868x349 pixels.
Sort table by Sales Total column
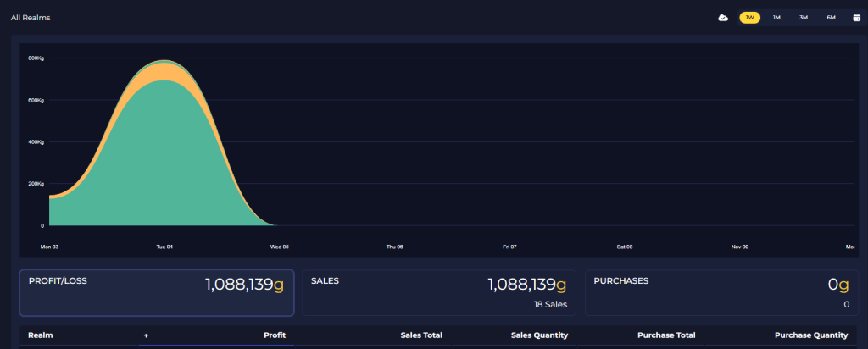pyautogui.click(x=421, y=335)
